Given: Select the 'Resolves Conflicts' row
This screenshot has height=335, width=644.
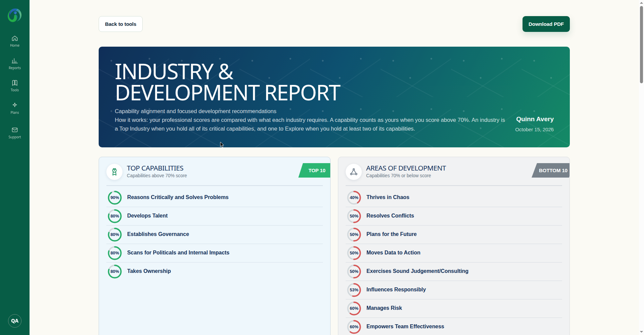Looking at the screenshot, I should click(454, 216).
